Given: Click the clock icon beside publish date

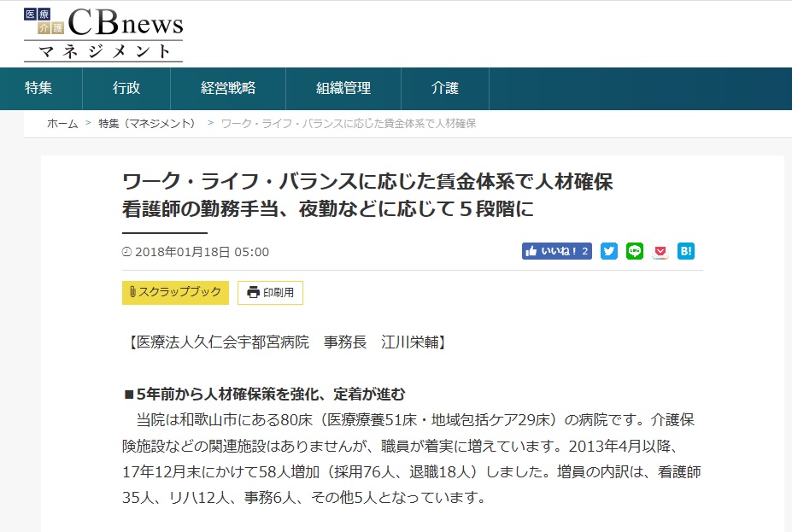Looking at the screenshot, I should point(126,251).
